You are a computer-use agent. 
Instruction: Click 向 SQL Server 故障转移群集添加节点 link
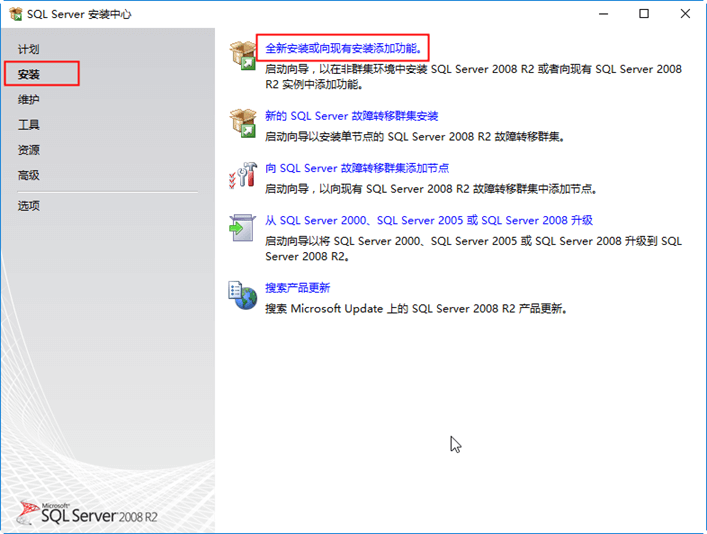(x=357, y=168)
